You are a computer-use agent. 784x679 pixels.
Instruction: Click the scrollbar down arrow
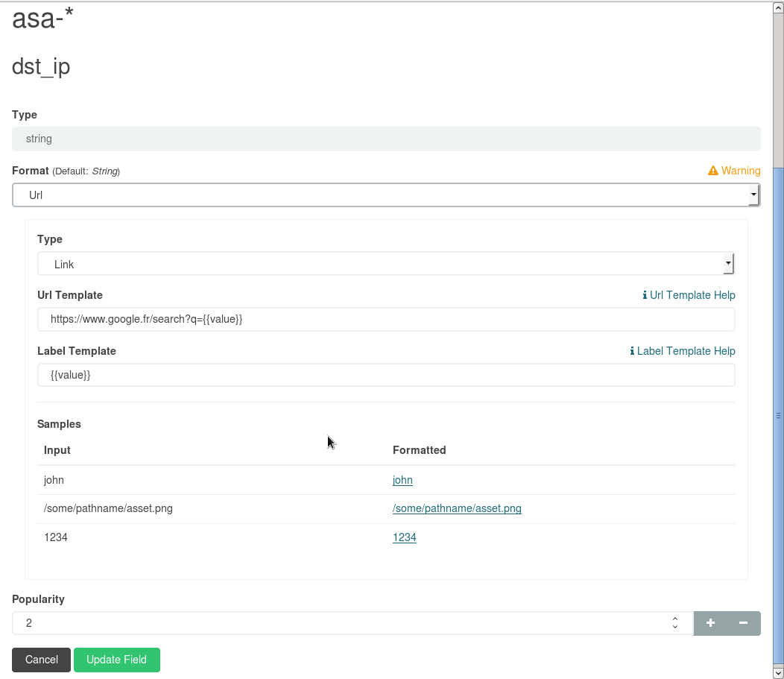[778, 672]
